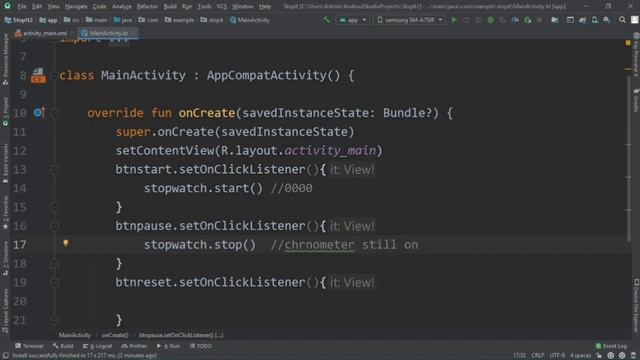This screenshot has height=360, width=640.
Task: Click the Apply Code Changes icon
Action: pyautogui.click(x=478, y=20)
